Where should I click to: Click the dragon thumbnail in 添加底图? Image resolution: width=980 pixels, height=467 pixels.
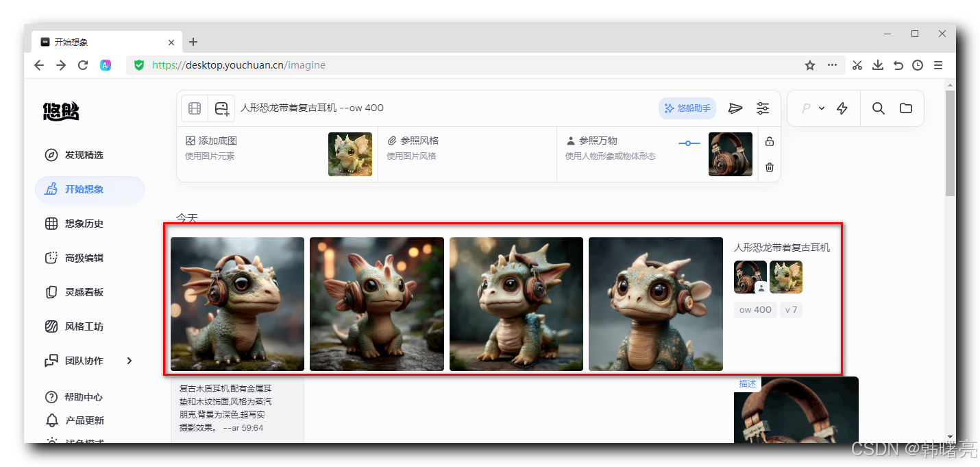pyautogui.click(x=350, y=154)
